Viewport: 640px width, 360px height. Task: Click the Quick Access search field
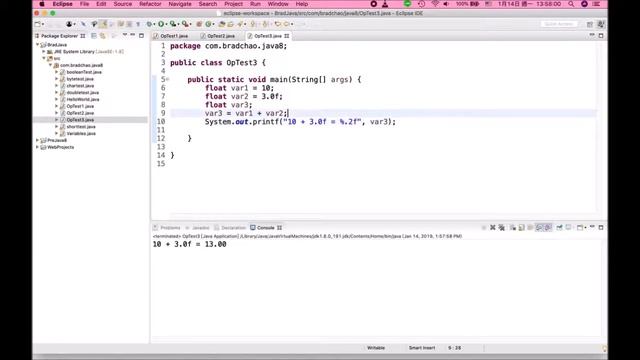coord(559,24)
